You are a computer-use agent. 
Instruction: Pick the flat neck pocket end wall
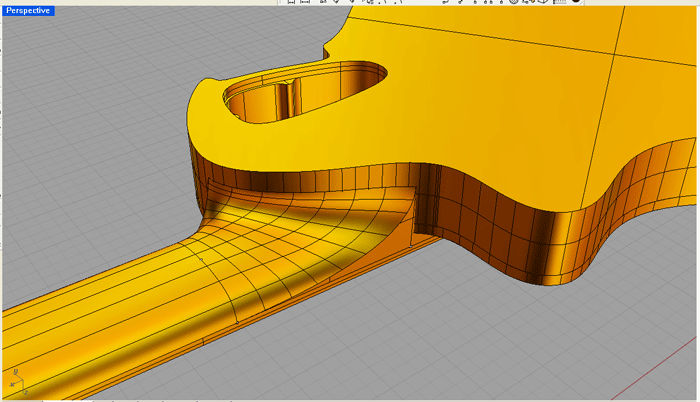[x=403, y=210]
